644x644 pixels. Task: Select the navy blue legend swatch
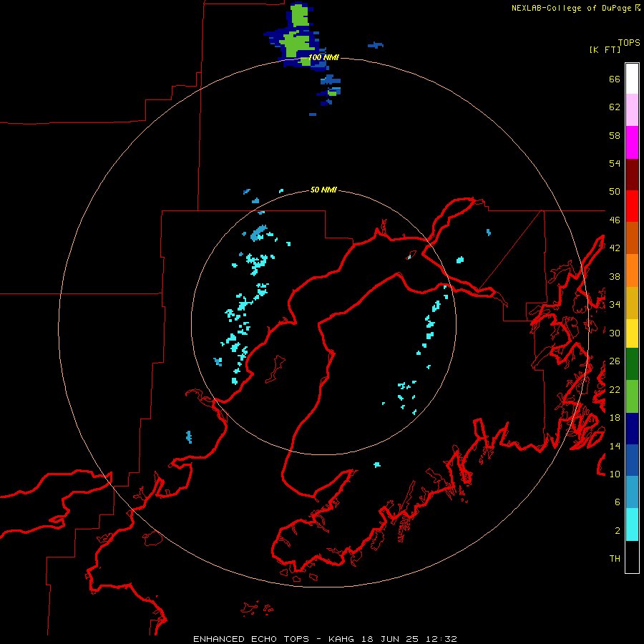click(632, 429)
